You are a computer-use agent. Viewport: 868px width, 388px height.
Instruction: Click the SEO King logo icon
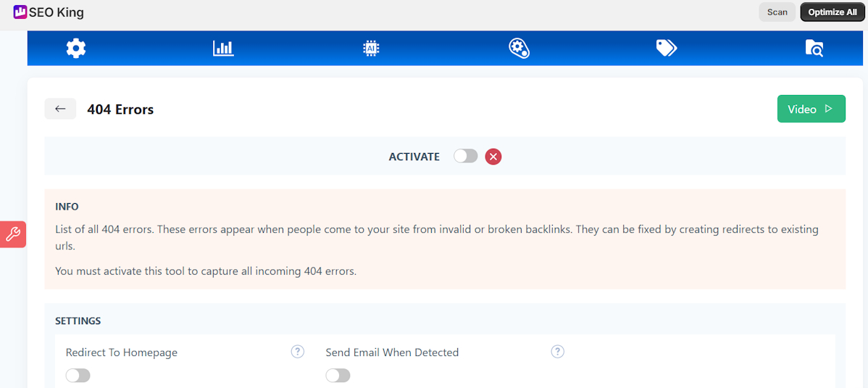point(20,12)
